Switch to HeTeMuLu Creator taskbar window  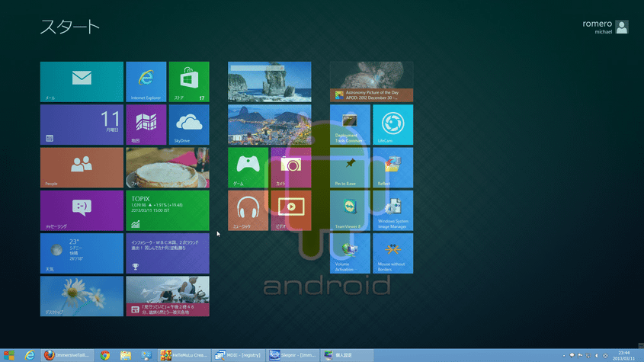click(184, 355)
